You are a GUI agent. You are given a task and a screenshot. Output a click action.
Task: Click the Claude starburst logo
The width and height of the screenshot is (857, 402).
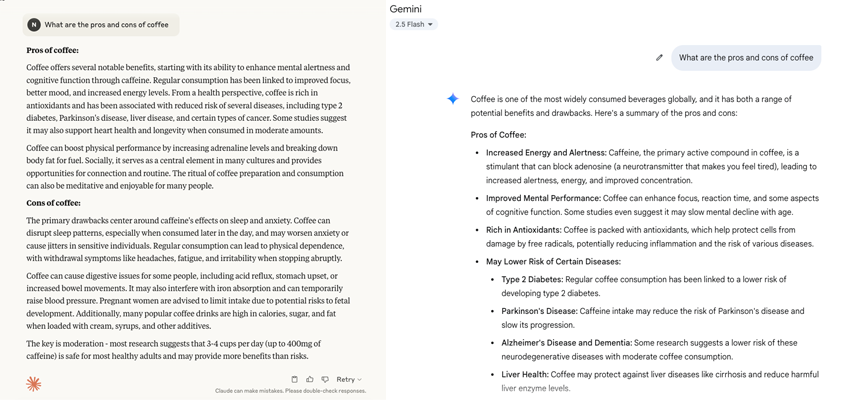coord(33,383)
